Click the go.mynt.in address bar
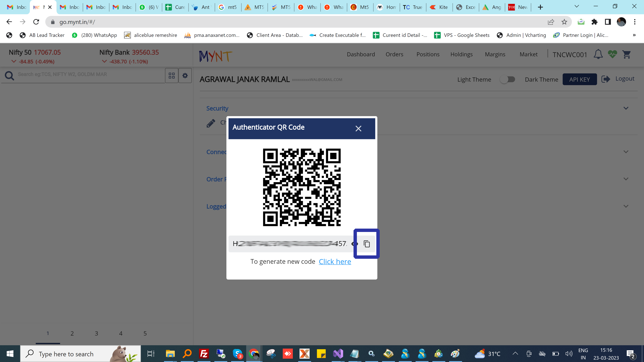 [x=295, y=22]
